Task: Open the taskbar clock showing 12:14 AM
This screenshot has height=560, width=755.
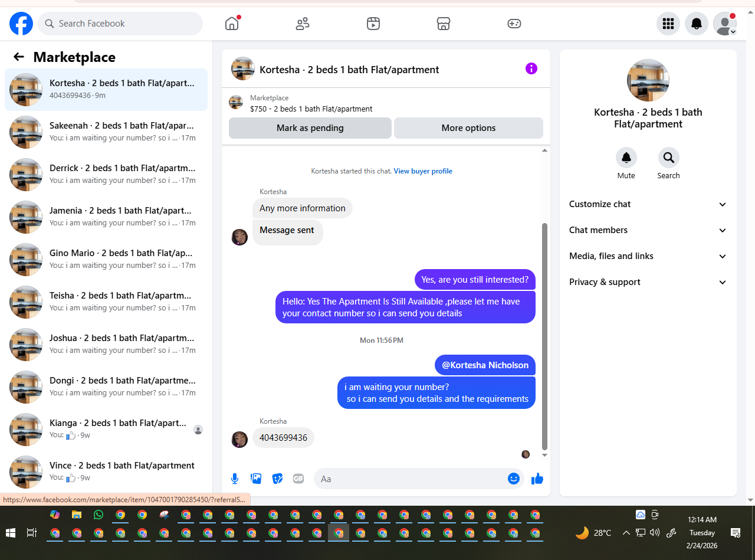Action: tap(703, 533)
